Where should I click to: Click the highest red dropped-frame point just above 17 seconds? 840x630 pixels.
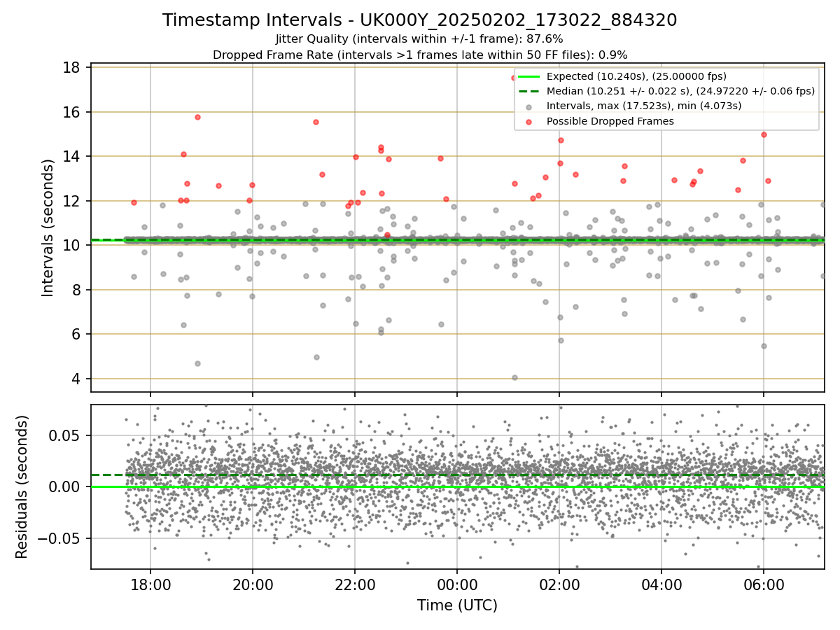click(x=514, y=78)
